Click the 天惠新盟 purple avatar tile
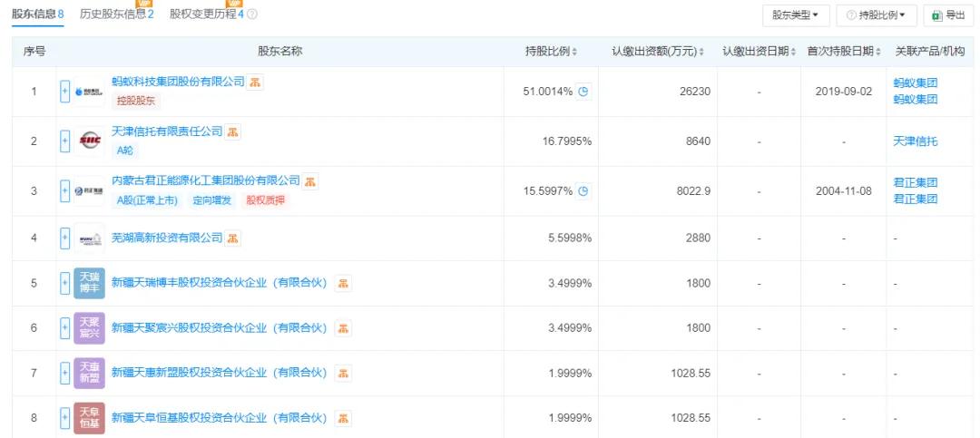This screenshot has width=980, height=438. 89,373
